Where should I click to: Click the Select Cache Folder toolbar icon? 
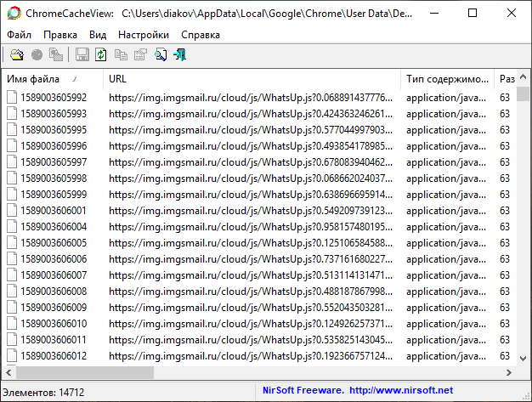17,54
